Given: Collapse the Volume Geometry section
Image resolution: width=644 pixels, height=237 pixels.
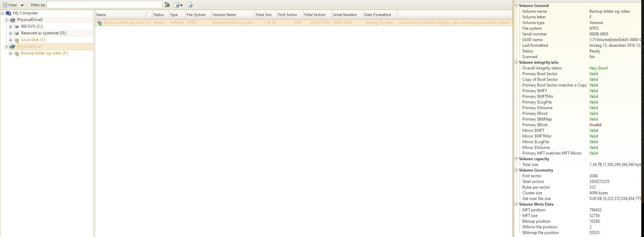Looking at the screenshot, I should (516, 170).
